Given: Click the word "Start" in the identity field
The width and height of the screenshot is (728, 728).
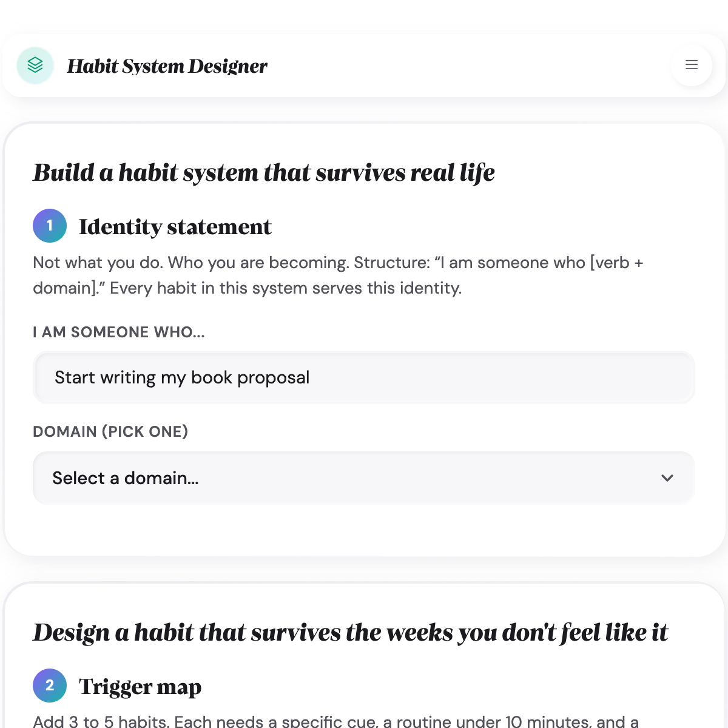Looking at the screenshot, I should point(75,377).
